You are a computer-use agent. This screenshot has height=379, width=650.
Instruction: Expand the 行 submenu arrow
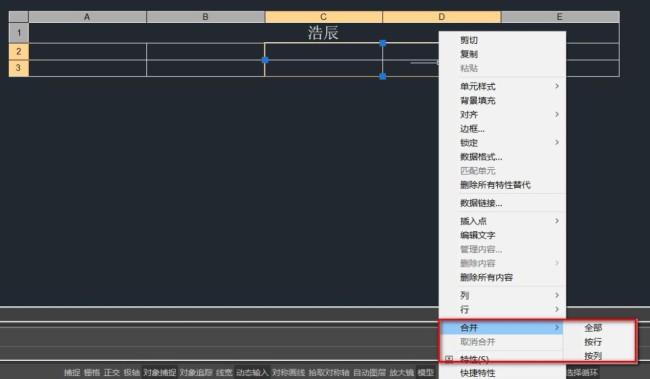[x=557, y=309]
